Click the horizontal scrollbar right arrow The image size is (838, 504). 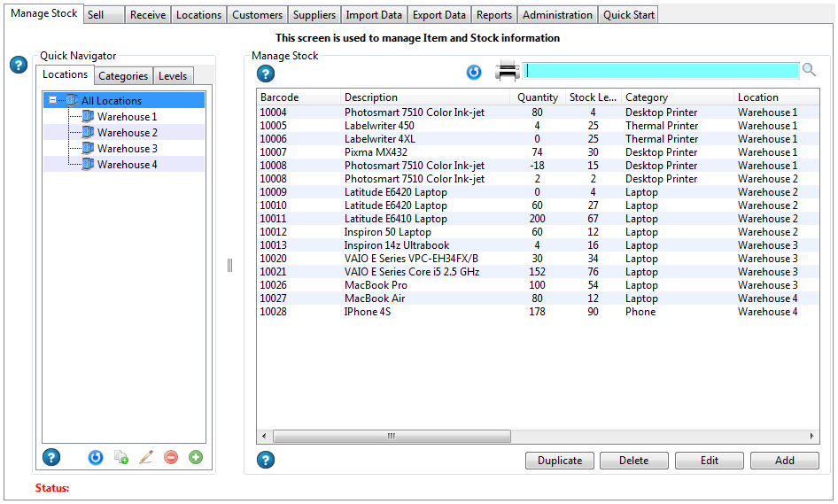813,437
